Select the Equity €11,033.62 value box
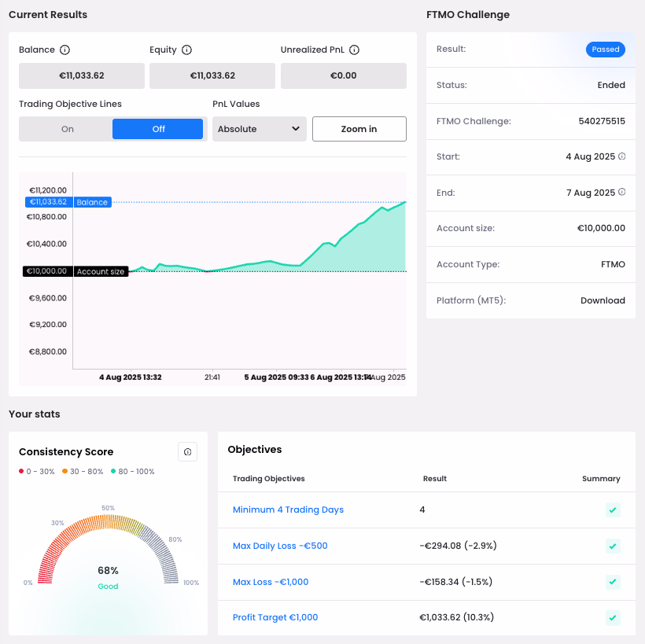Viewport: 645px width, 644px height. tap(212, 75)
